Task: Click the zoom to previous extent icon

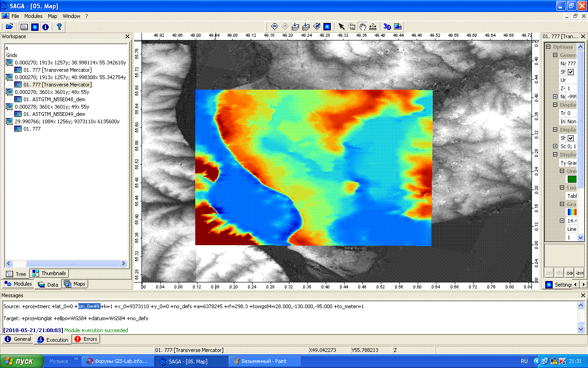Action: tap(274, 27)
